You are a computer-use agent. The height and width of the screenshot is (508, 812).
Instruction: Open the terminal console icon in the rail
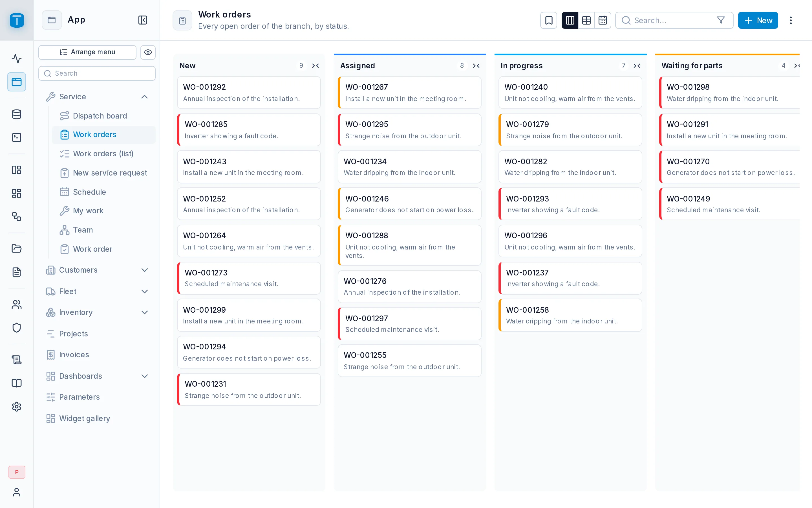point(16,137)
